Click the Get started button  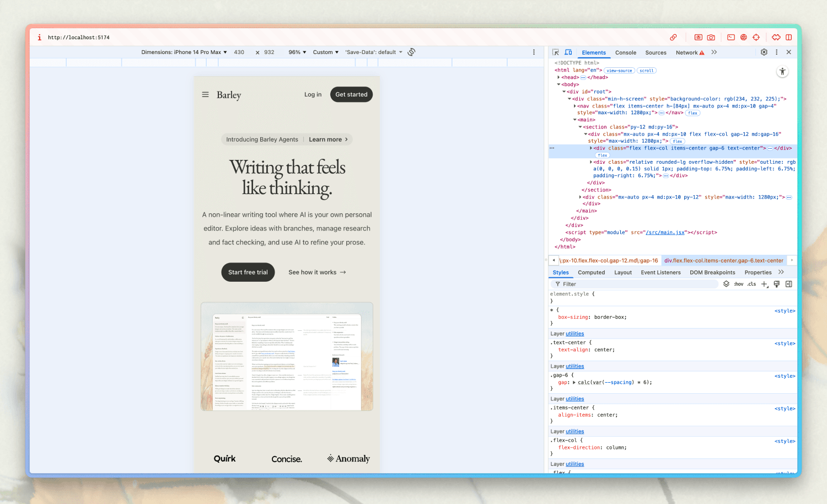click(x=351, y=94)
